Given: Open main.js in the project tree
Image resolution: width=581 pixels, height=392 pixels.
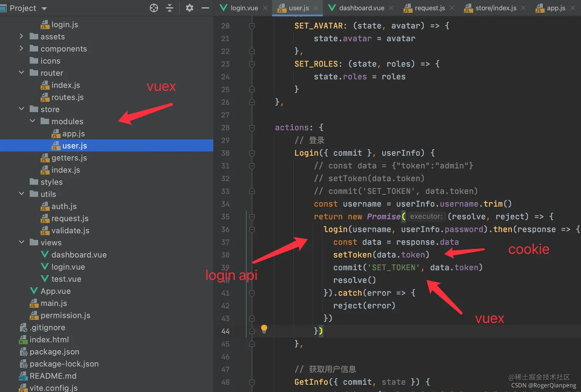Looking at the screenshot, I should [48, 303].
